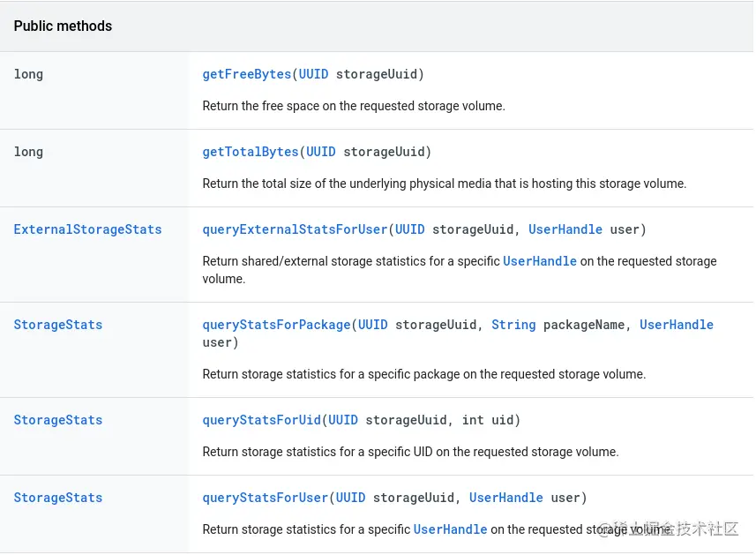Open UserHandle link in queryStatsForUser description
756x555 pixels.
click(x=450, y=529)
